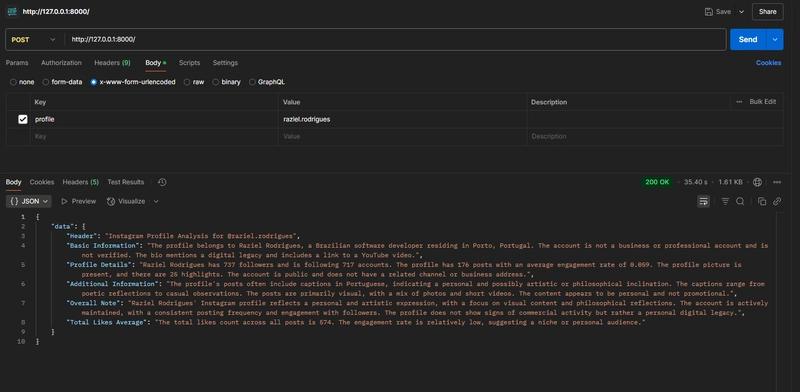800x392 pixels.
Task: Click the profile key cell
Action: point(154,119)
